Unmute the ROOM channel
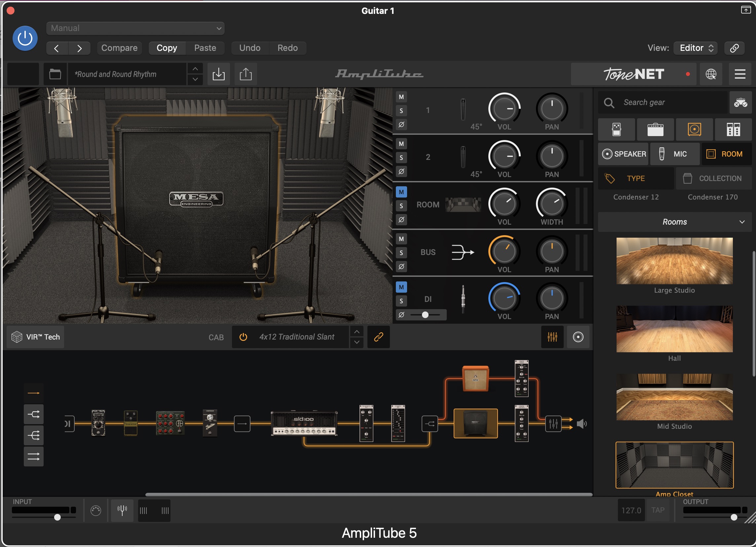 [401, 192]
